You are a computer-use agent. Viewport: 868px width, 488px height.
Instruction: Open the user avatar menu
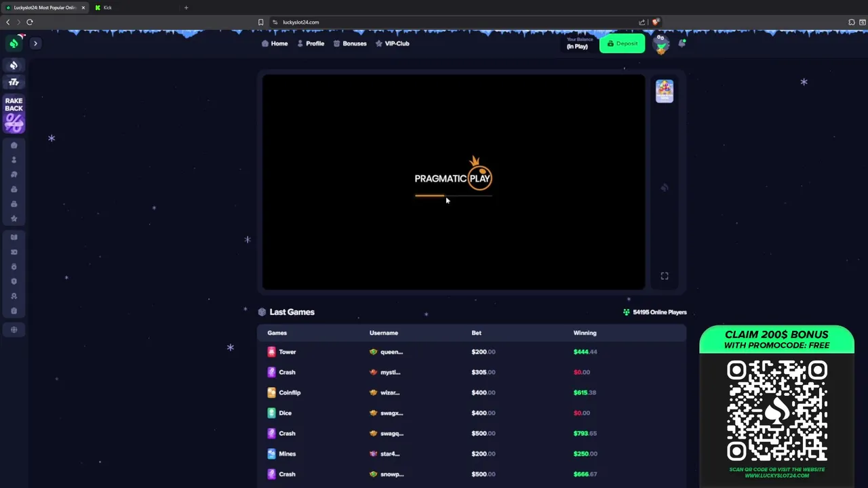(660, 44)
